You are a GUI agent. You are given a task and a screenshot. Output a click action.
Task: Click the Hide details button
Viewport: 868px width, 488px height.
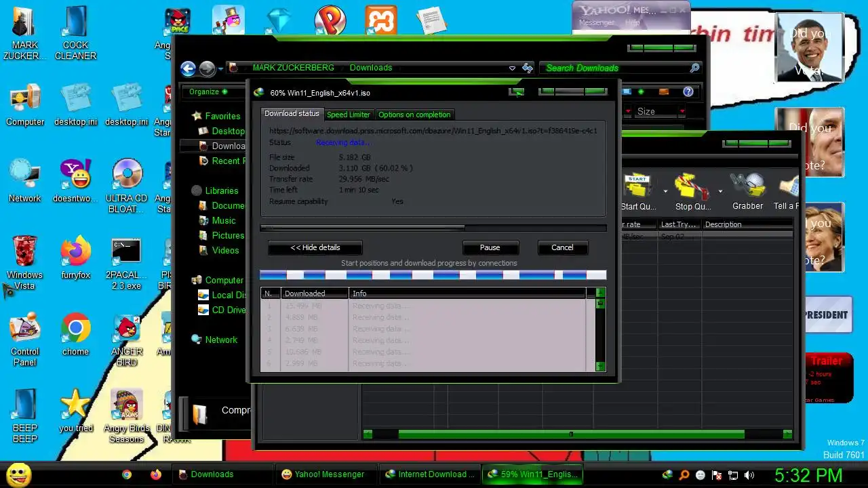(x=315, y=247)
